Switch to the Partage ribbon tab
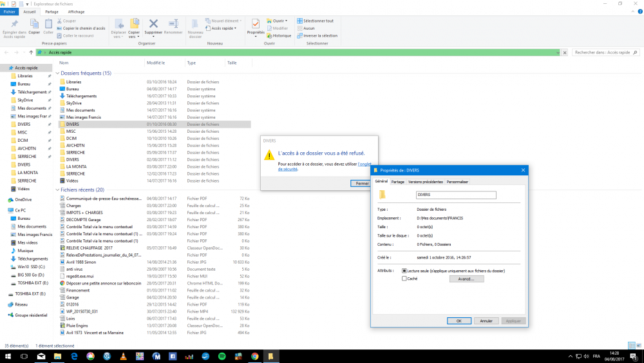Image resolution: width=644 pixels, height=363 pixels. tap(52, 12)
